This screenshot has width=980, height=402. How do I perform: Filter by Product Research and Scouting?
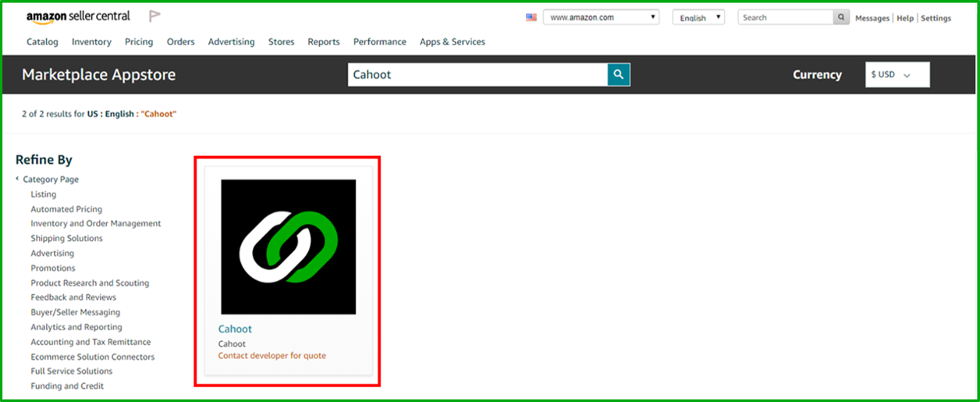pyautogui.click(x=90, y=283)
